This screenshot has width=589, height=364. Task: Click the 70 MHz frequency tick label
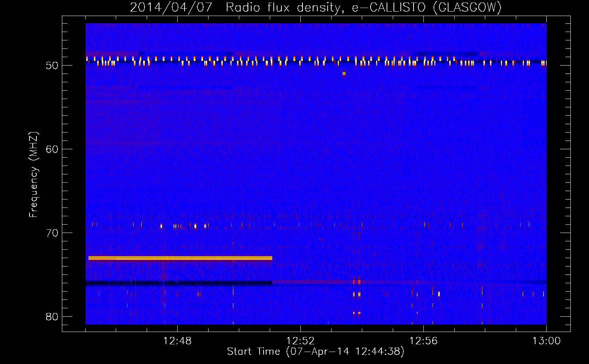[52, 233]
